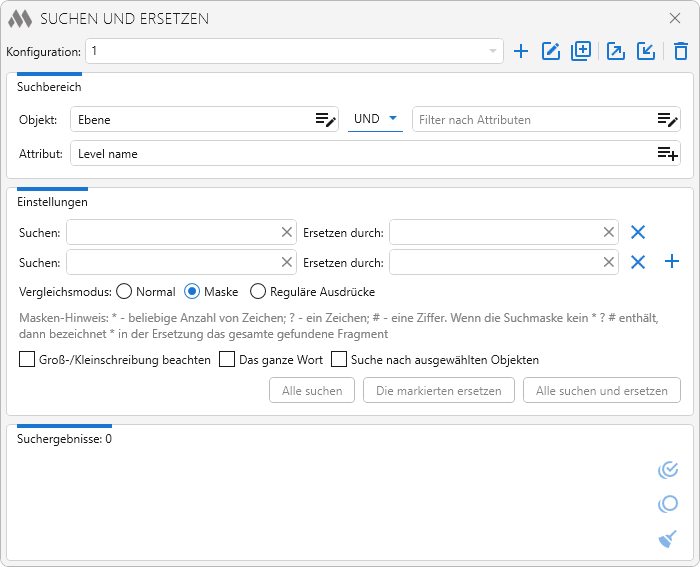Enable Suche nach ausgewählten Objekten
The image size is (700, 567).
tap(339, 359)
